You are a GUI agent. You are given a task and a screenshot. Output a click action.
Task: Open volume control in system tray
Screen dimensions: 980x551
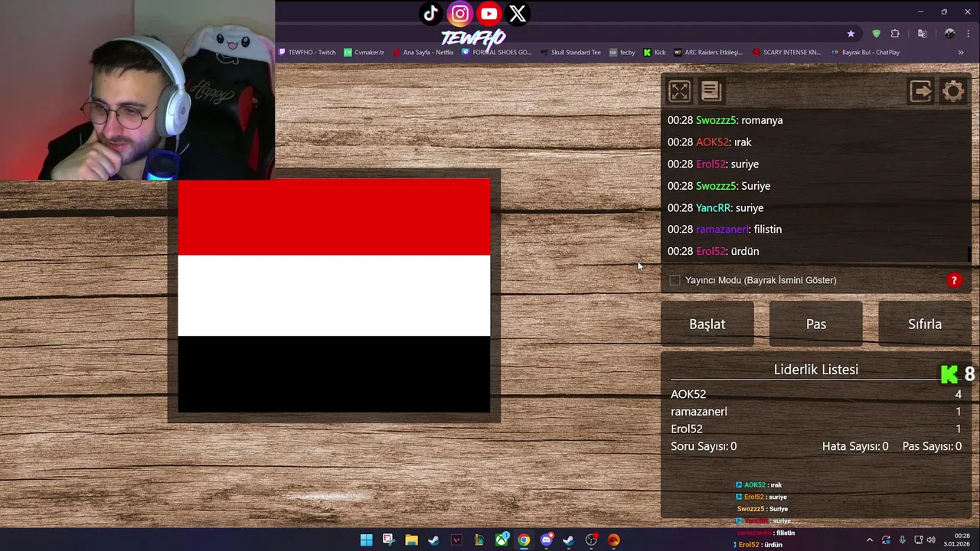coord(931,540)
